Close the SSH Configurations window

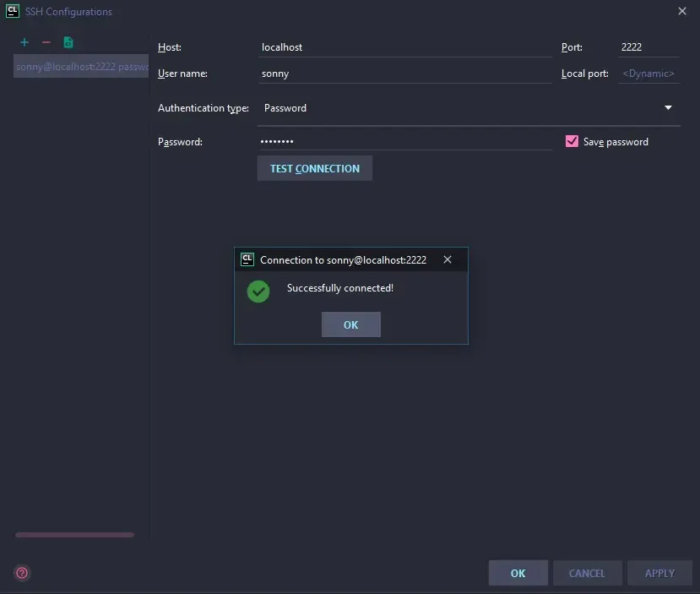(x=682, y=11)
